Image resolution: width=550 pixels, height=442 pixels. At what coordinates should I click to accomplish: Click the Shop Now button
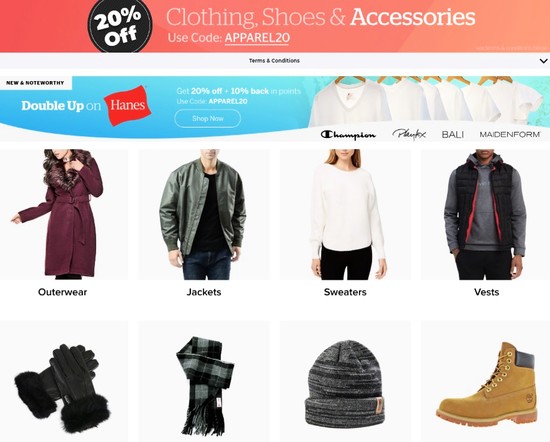click(208, 119)
